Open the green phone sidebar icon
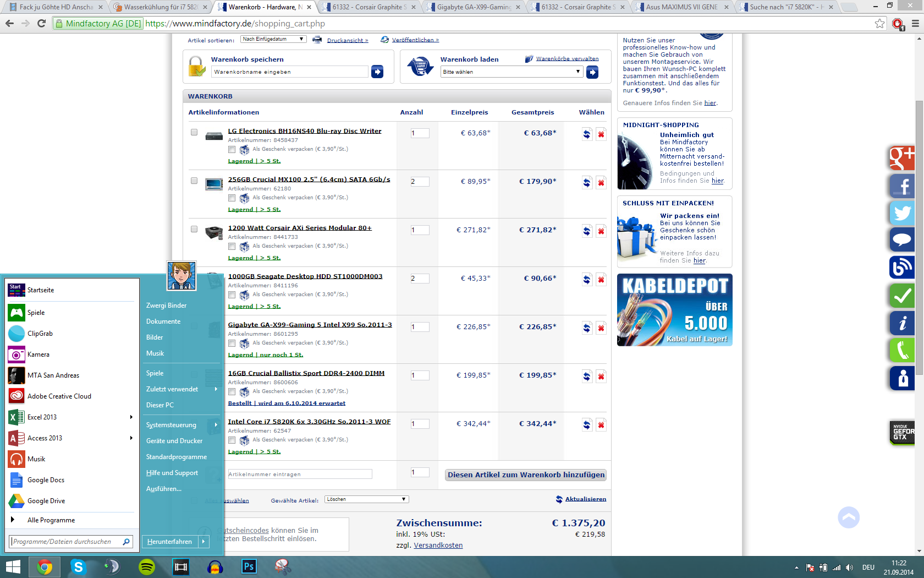Image resolution: width=924 pixels, height=578 pixels. click(x=902, y=350)
